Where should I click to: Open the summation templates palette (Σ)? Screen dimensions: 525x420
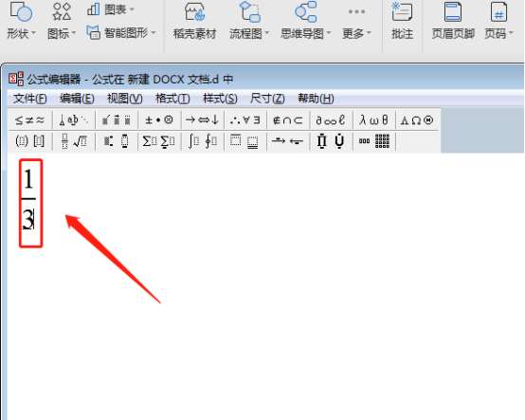[x=159, y=141]
